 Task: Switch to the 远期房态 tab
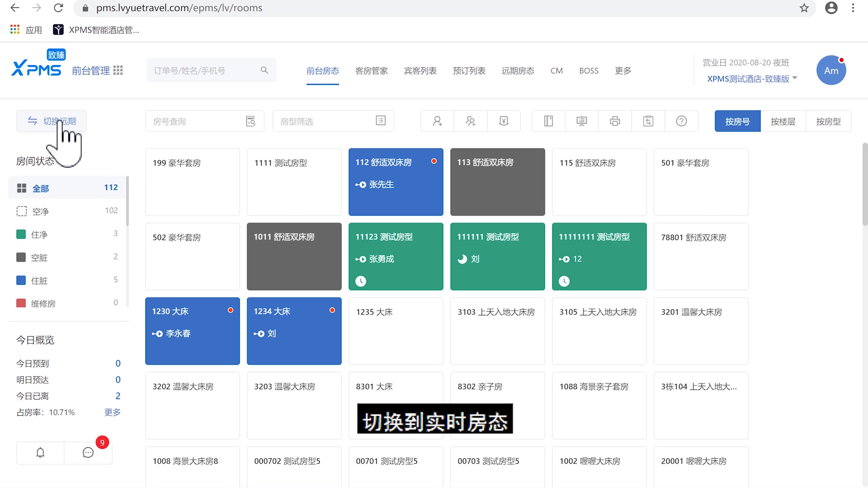tap(518, 70)
